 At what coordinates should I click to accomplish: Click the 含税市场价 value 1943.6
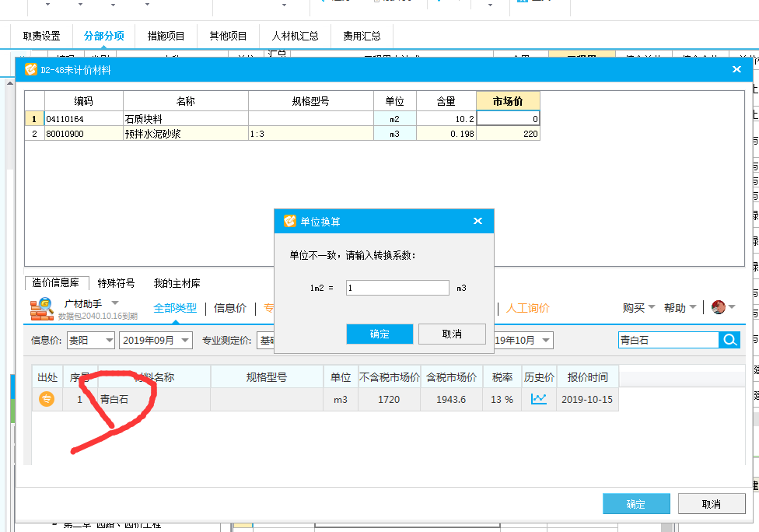coord(451,399)
